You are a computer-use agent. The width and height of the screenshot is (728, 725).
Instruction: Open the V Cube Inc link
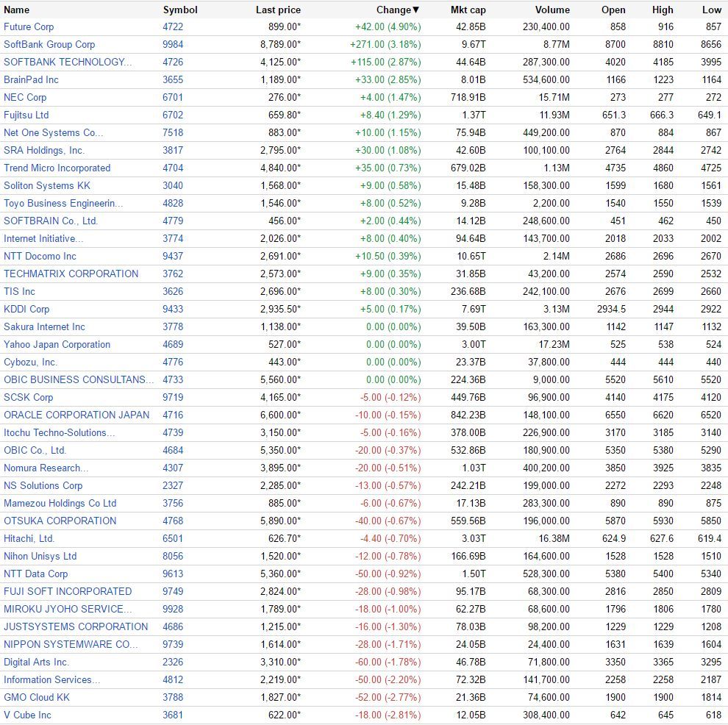(27, 715)
